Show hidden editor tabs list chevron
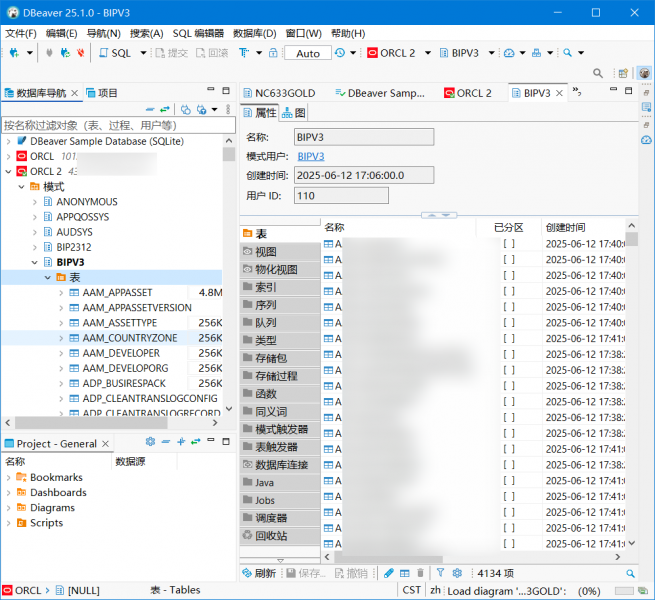Image resolution: width=655 pixels, height=600 pixels. coord(577,91)
